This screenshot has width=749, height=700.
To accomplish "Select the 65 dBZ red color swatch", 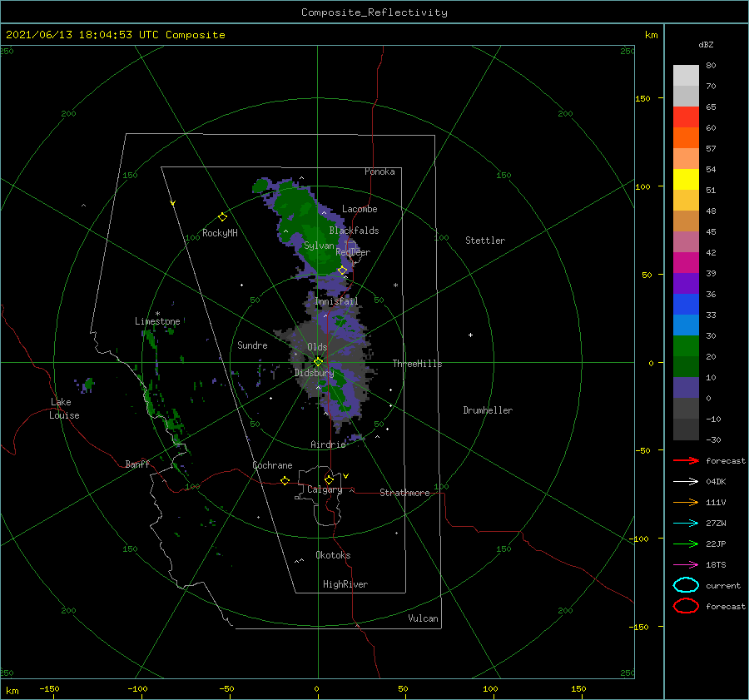I will [x=686, y=117].
